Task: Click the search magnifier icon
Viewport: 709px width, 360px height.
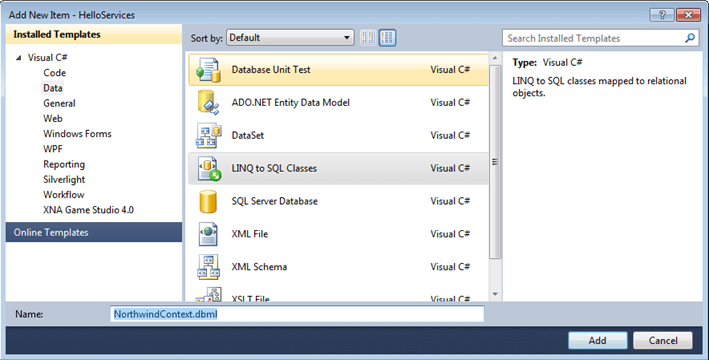Action: 690,38
